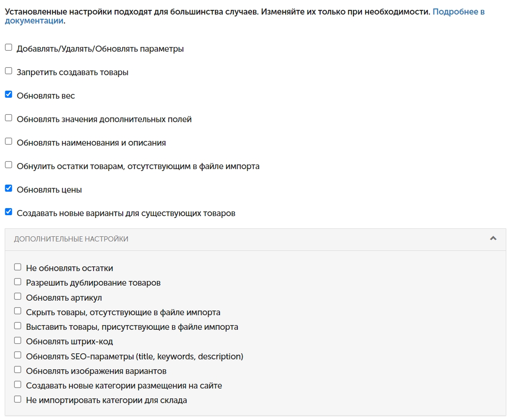Viewport: 511px width, 420px height.
Task: Tick Обновлять изображения вариантов
Action: tap(17, 370)
